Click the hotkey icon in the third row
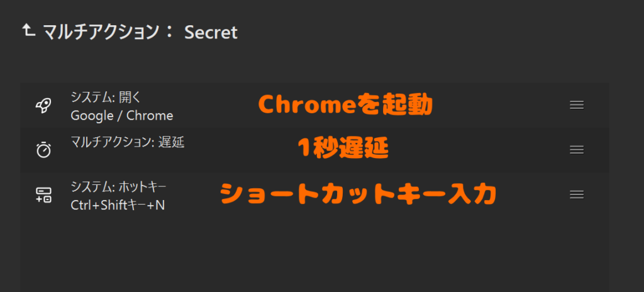The image size is (644, 292). (43, 194)
